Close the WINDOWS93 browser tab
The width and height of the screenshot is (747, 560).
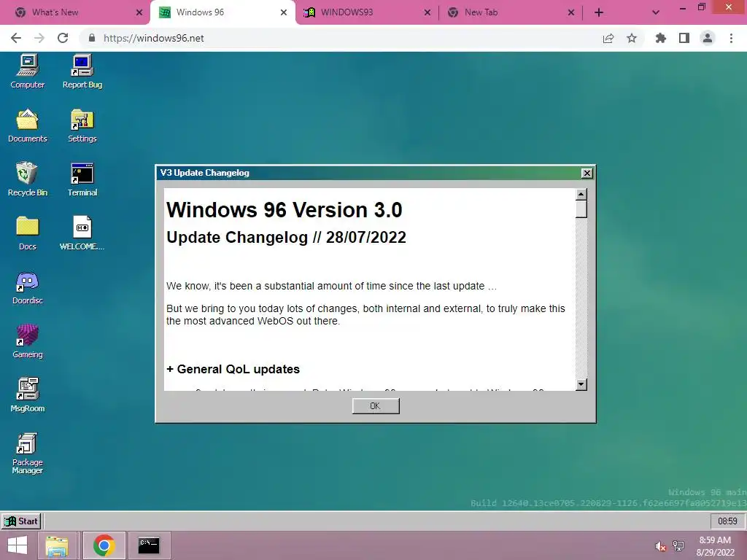(x=427, y=12)
